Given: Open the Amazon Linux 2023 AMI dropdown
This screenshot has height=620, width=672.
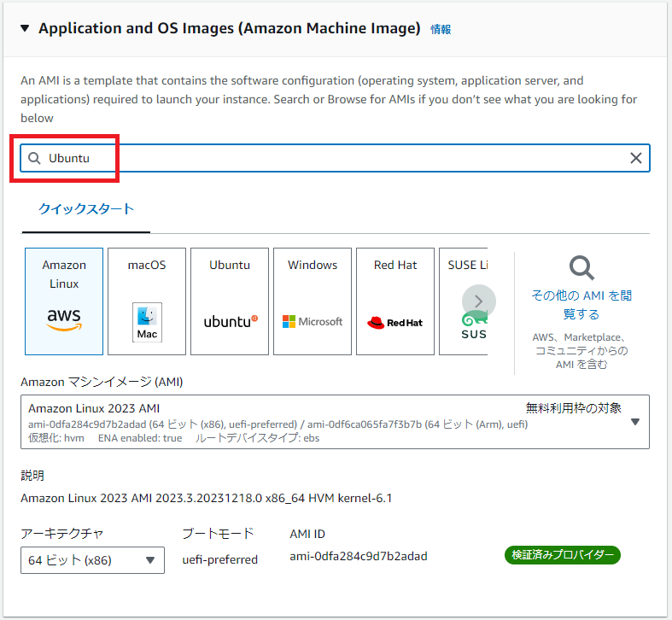Looking at the screenshot, I should tap(335, 422).
